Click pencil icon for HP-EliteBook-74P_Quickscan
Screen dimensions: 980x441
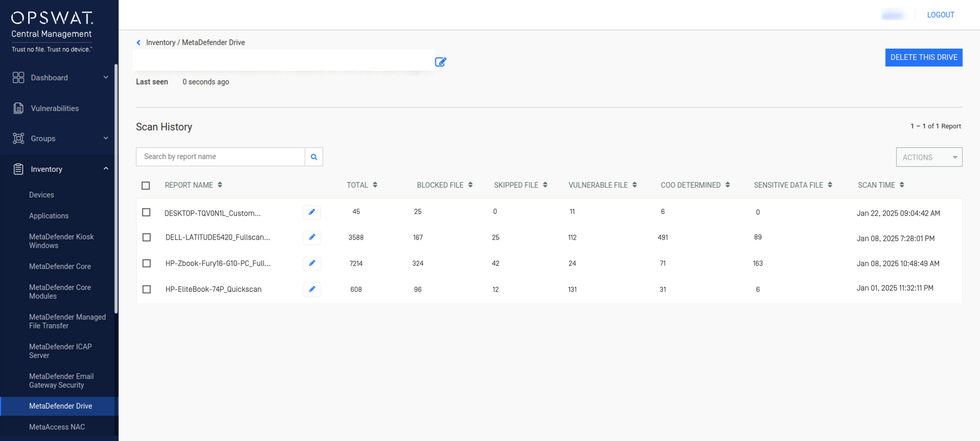312,289
